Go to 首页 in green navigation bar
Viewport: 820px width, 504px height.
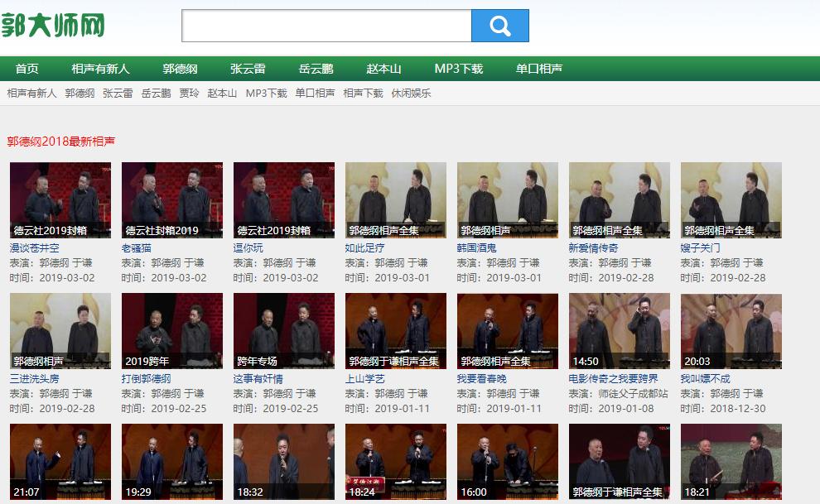27,69
